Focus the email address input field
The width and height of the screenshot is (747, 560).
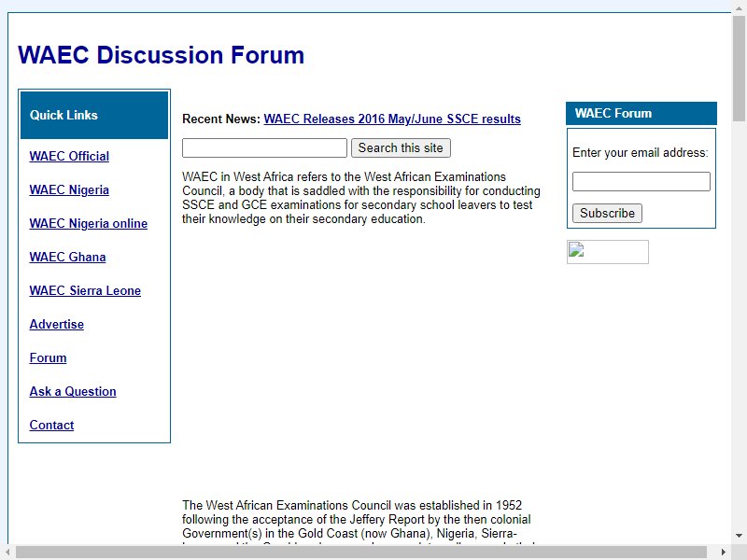click(641, 181)
